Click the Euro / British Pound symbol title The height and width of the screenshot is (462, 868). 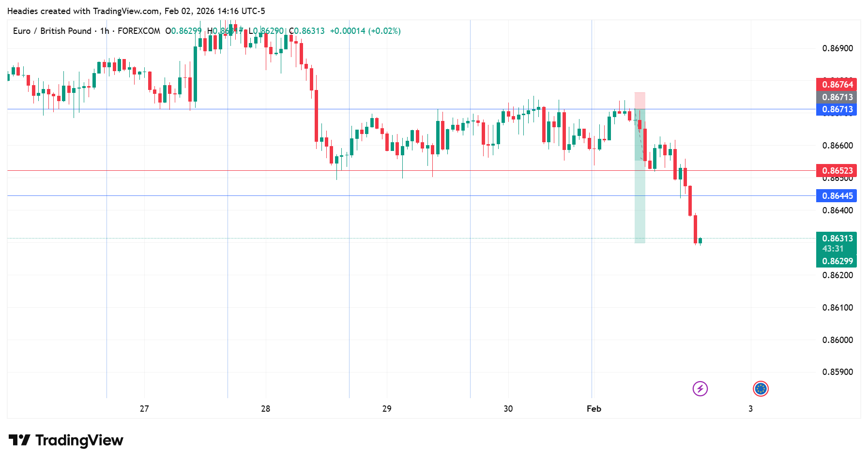52,31
